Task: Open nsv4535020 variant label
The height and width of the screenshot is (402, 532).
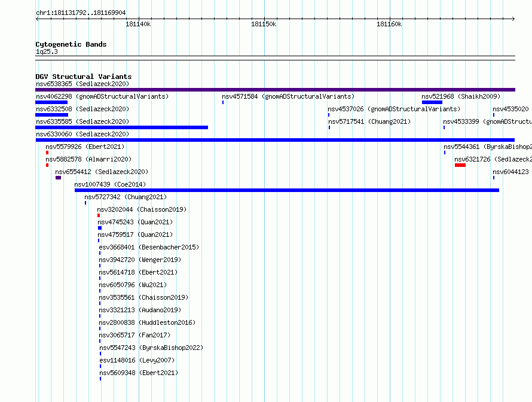Action: (510, 109)
